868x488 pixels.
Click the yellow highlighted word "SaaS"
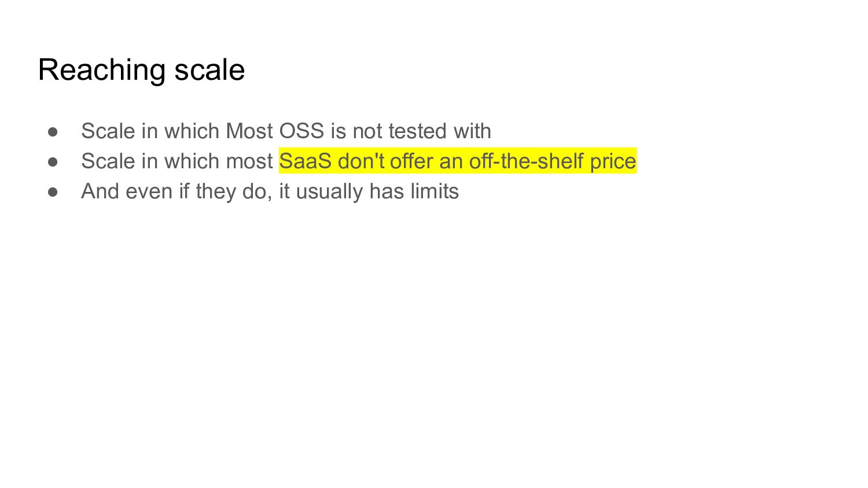pyautogui.click(x=305, y=161)
